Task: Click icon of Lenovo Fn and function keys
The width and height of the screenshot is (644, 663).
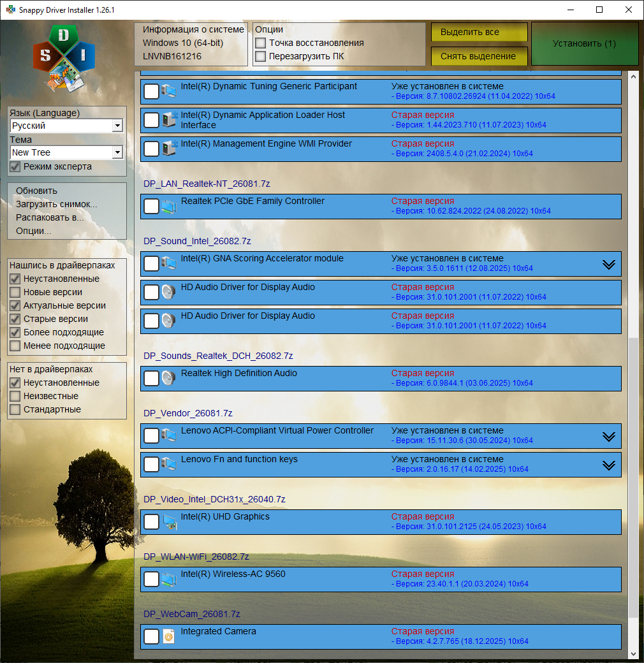Action: [x=169, y=464]
